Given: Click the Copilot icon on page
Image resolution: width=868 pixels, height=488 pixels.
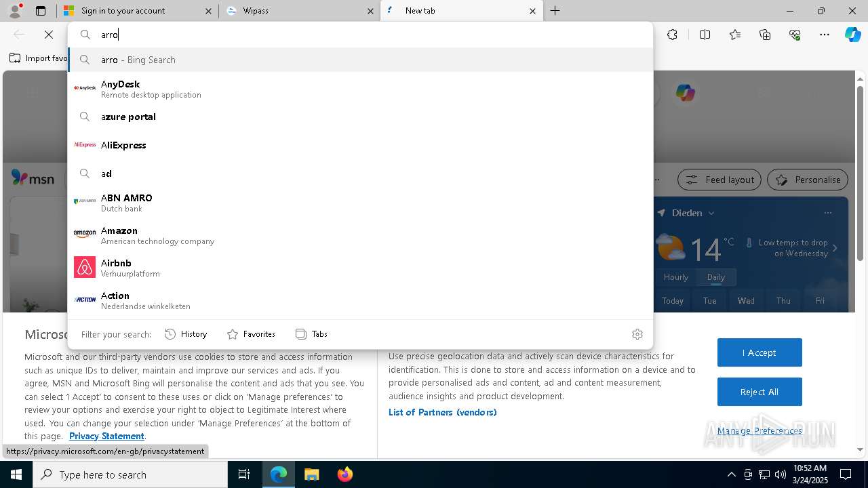Looking at the screenshot, I should coord(685,93).
